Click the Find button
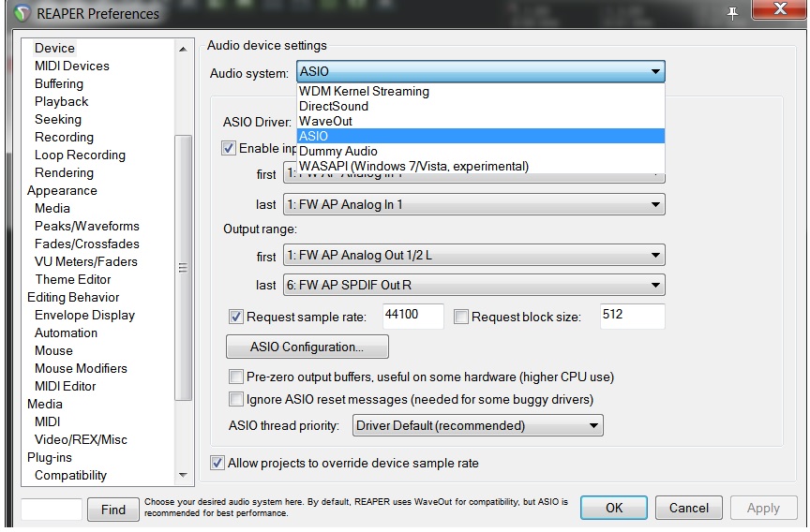Viewport: 810px width, 532px height. pos(113,510)
